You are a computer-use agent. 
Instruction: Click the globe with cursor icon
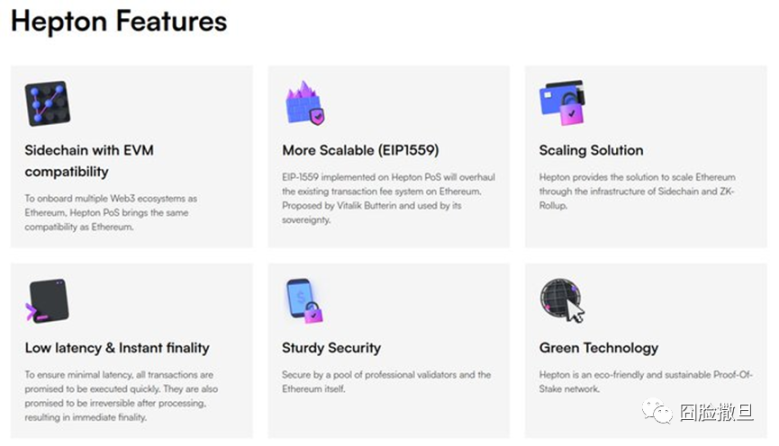[562, 301]
